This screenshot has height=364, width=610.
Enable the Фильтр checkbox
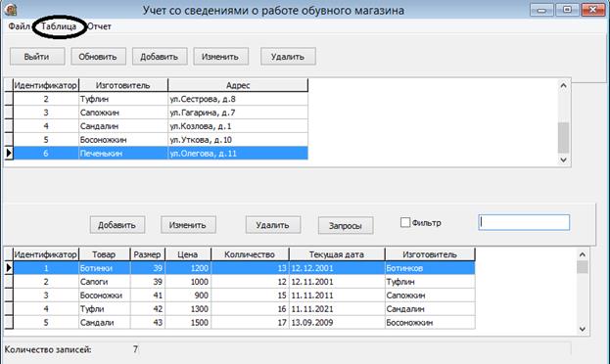[405, 222]
